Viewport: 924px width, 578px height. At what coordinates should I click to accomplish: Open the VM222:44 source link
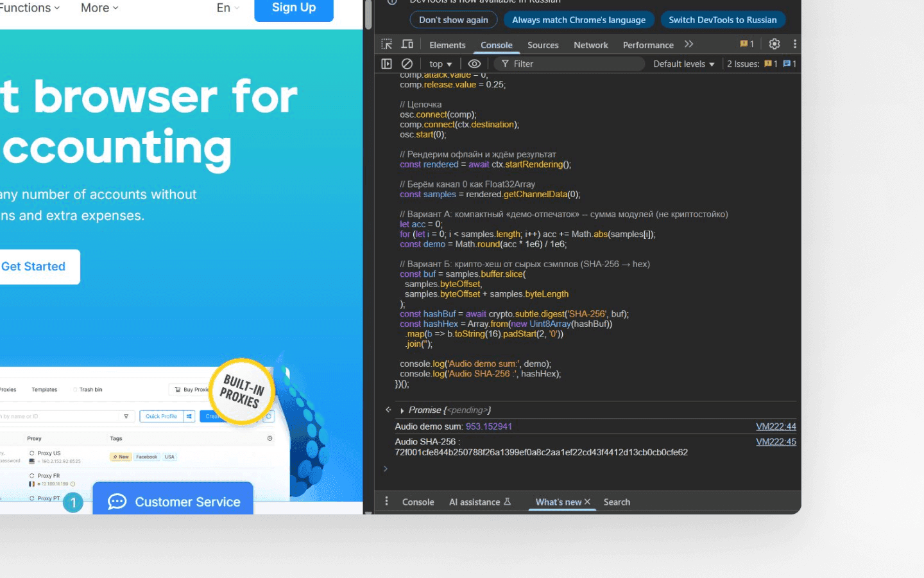coord(776,426)
